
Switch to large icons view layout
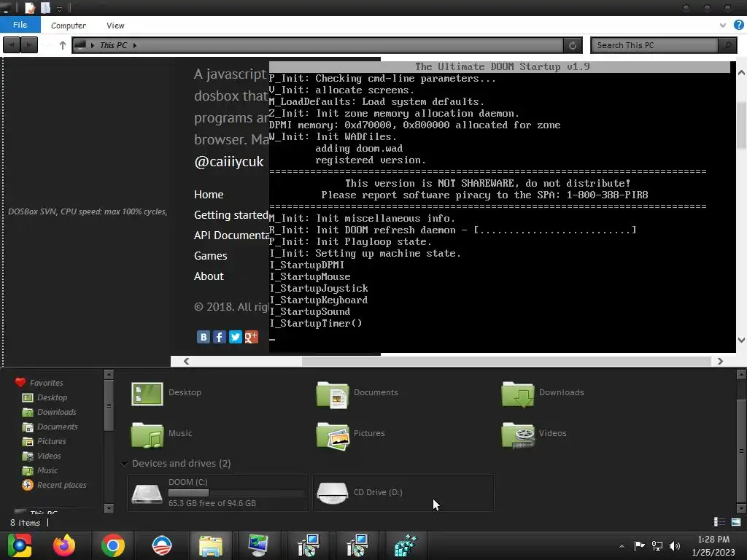[x=736, y=522]
